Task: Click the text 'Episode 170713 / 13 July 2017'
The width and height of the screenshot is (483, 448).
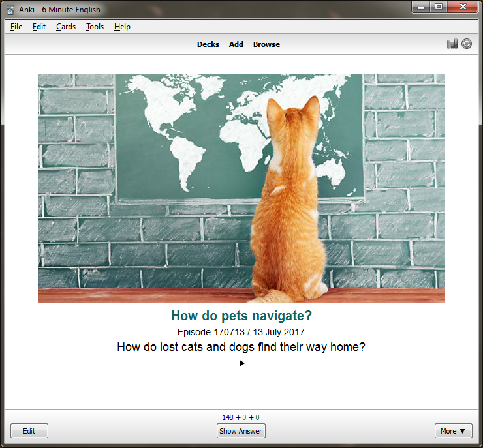Action: click(241, 332)
